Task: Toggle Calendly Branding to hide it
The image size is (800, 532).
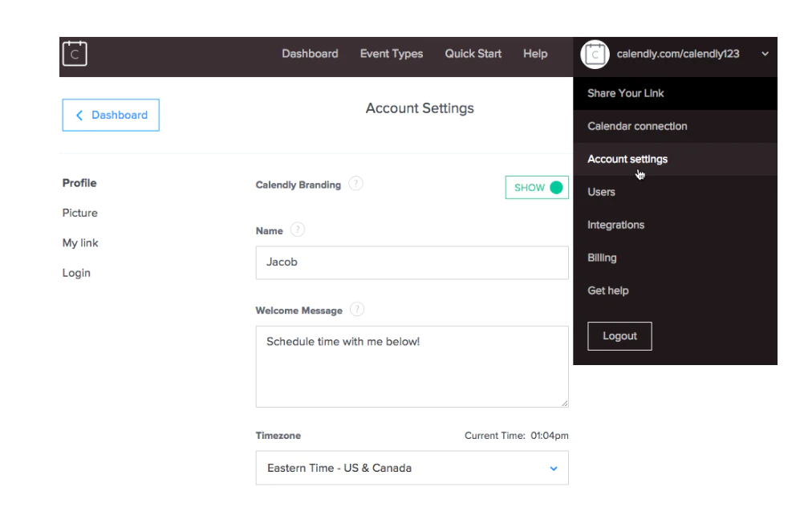Action: [536, 187]
